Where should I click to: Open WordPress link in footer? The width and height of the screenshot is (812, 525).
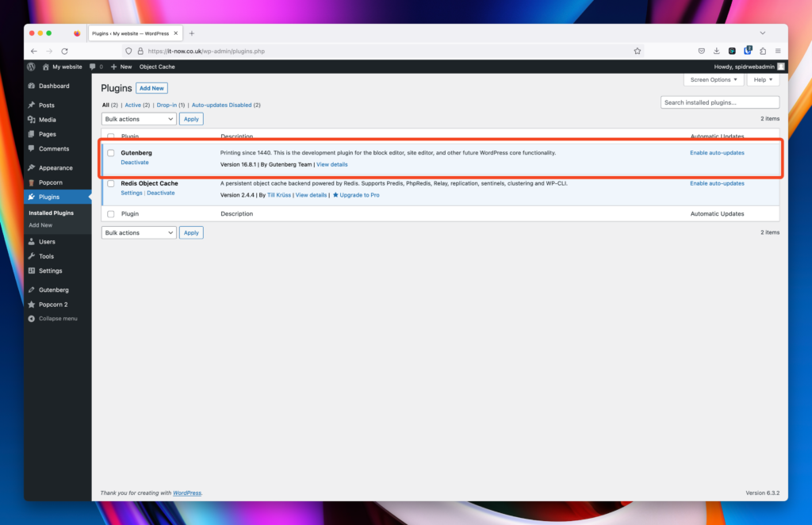(187, 493)
